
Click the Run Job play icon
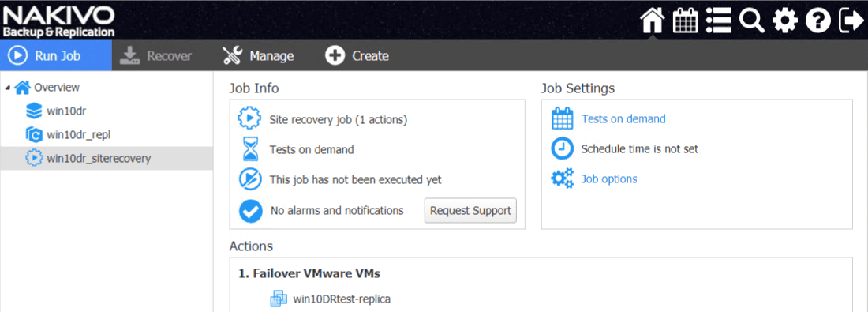click(18, 55)
